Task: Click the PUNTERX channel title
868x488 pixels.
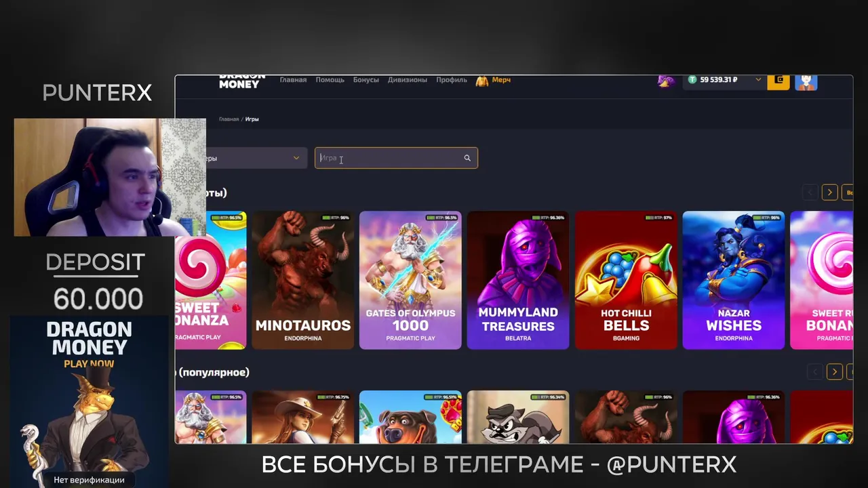Action: tap(97, 93)
